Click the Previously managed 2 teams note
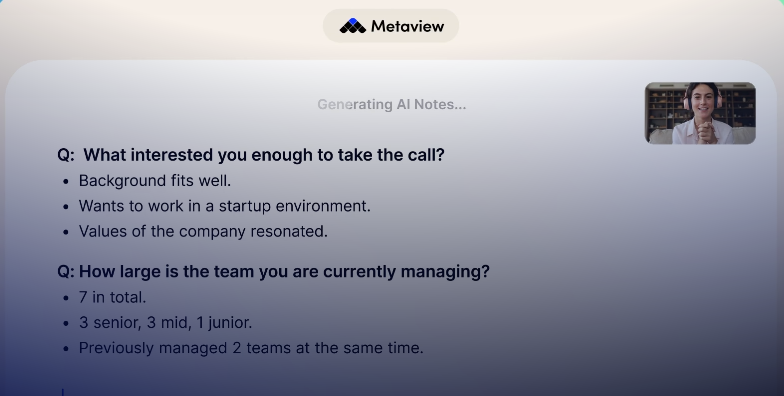The image size is (784, 396). pos(251,348)
